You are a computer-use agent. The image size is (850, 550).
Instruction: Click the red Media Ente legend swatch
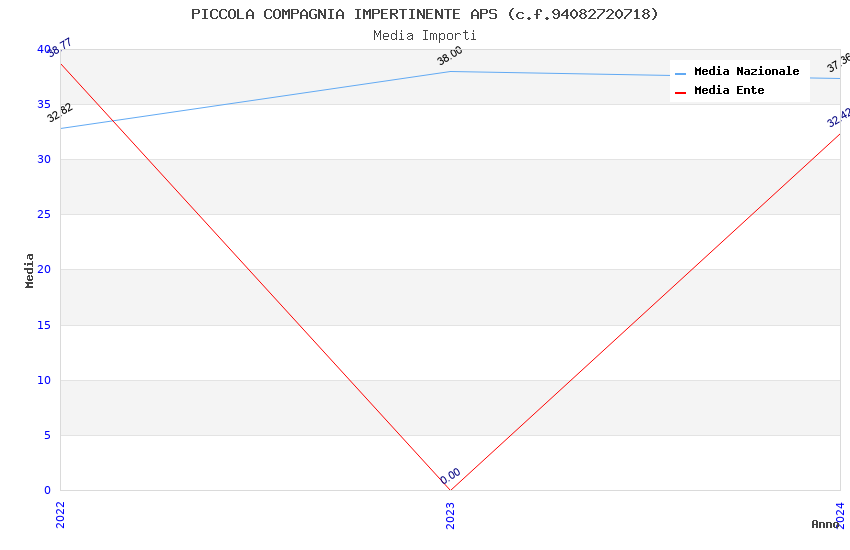pyautogui.click(x=681, y=92)
